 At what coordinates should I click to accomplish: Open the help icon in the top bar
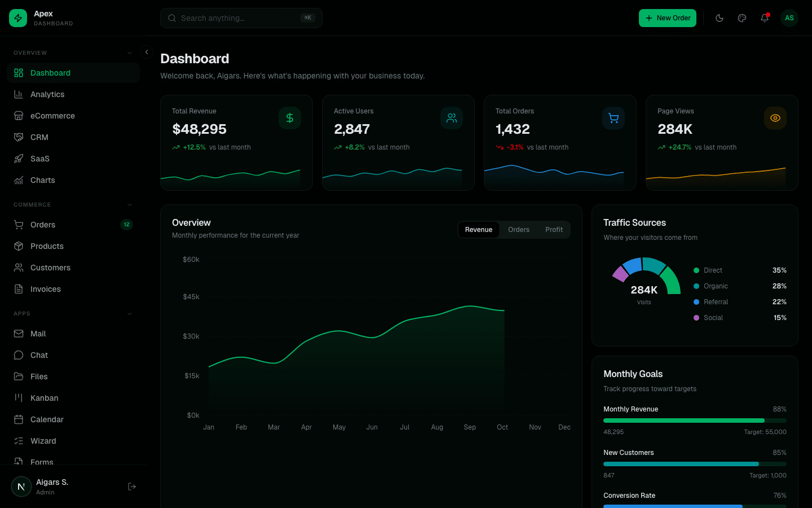(742, 17)
